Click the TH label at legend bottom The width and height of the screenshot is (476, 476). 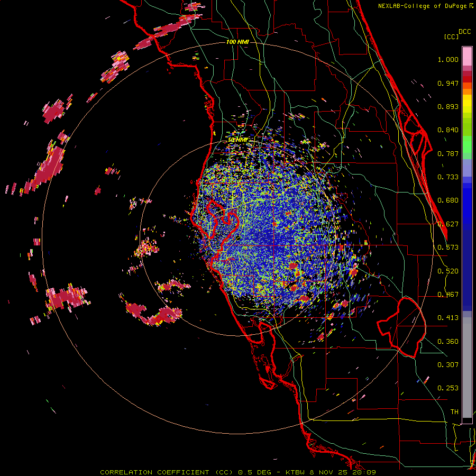(454, 412)
